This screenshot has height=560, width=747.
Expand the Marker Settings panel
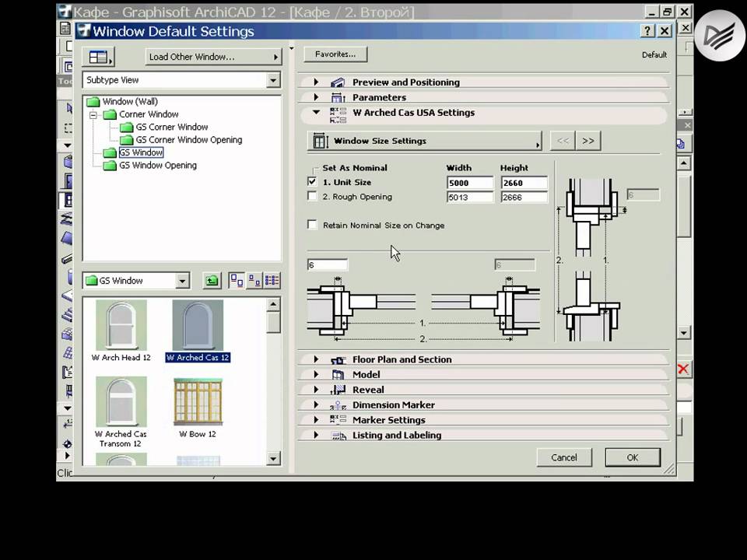pos(316,420)
